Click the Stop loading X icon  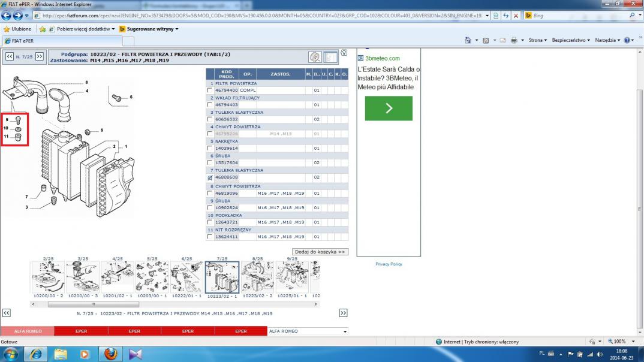coord(516,16)
